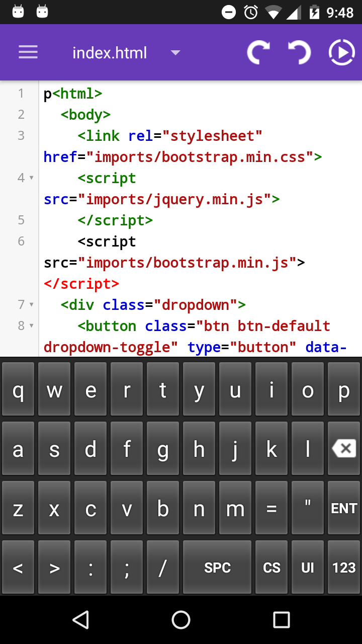362x644 pixels.
Task: Tap the t key
Action: click(x=163, y=389)
